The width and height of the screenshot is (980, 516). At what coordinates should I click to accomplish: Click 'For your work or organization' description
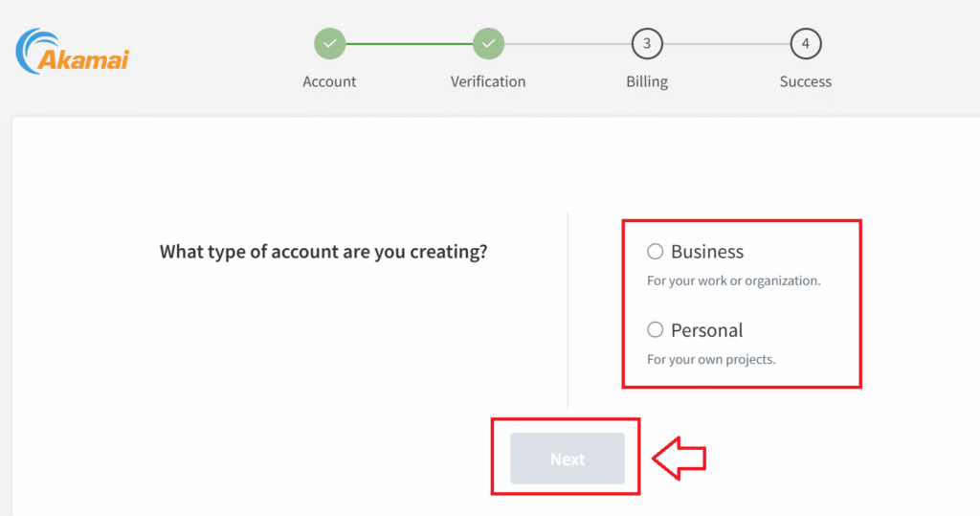tap(734, 280)
